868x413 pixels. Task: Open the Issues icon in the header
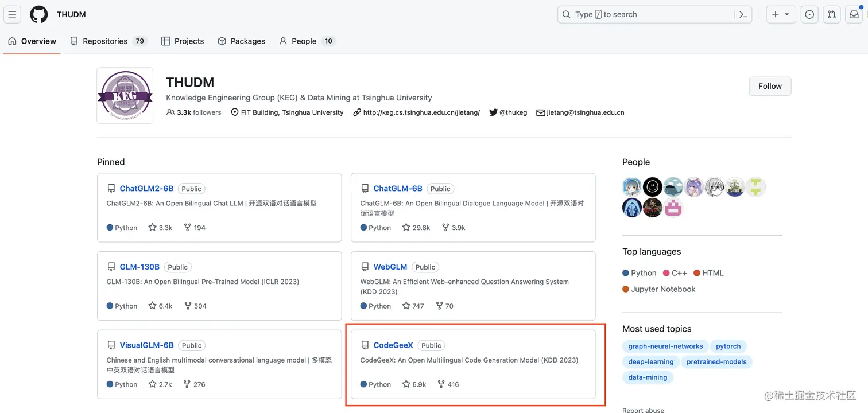click(809, 14)
